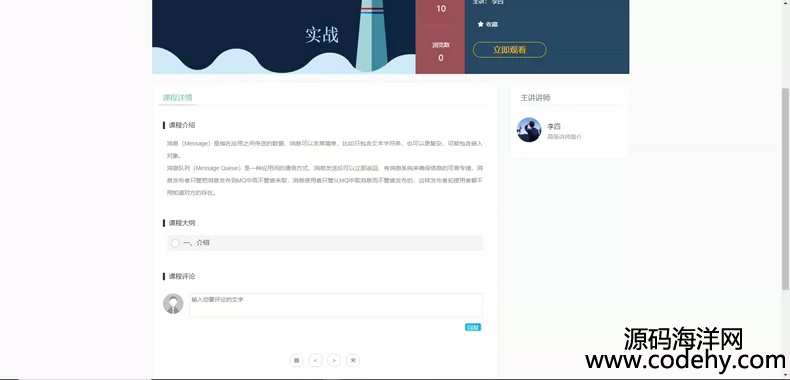Click lecturer name 李四
Viewport: 790px width, 380px height.
pyautogui.click(x=554, y=126)
